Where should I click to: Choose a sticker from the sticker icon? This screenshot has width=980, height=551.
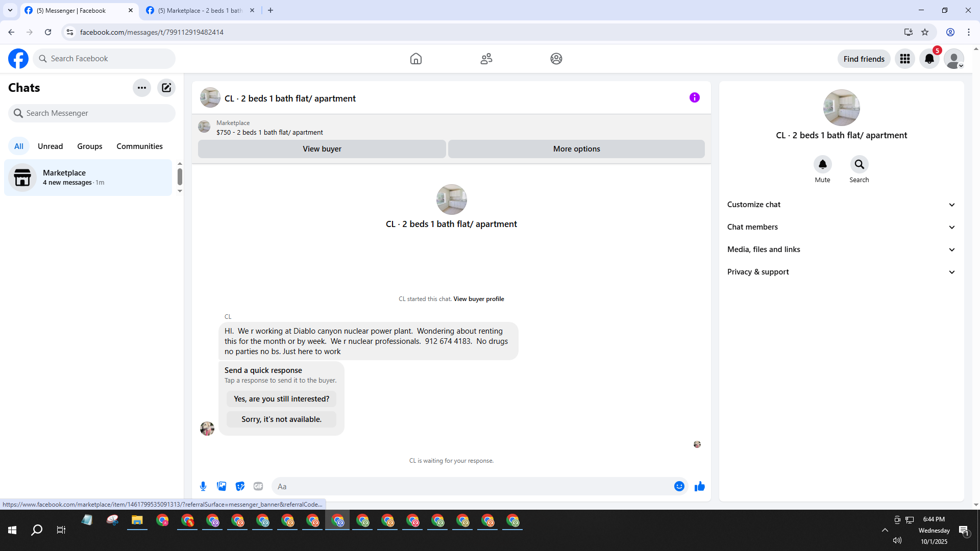click(x=240, y=486)
